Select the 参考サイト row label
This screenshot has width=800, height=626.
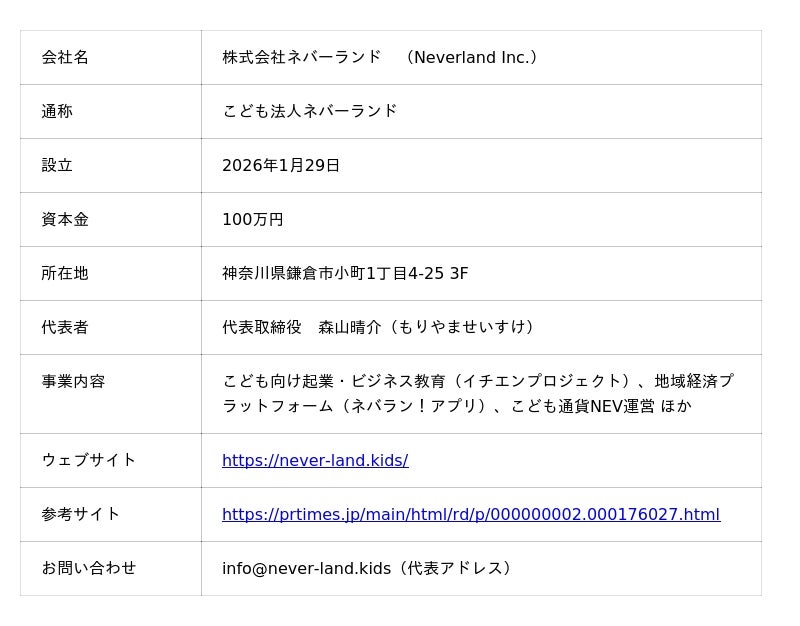click(x=81, y=514)
